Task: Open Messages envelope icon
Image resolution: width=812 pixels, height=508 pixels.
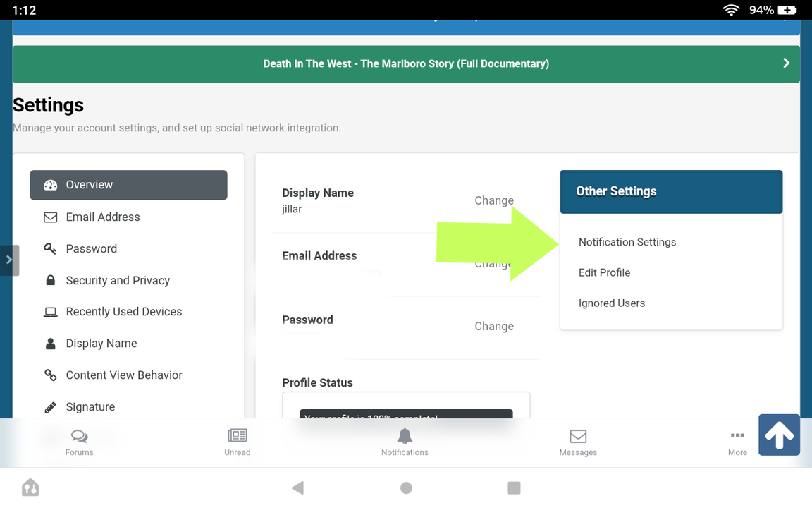Action: [x=578, y=437]
